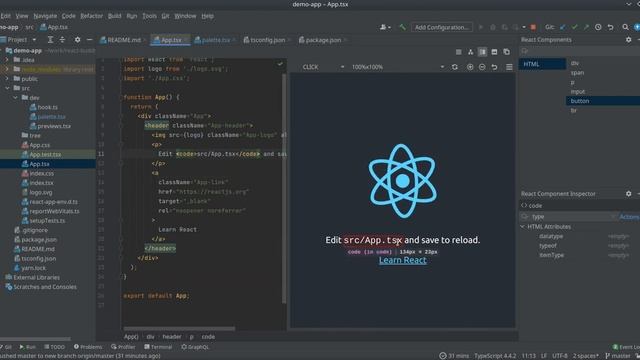Zoom in the preview with plus icon
Image resolution: width=640 pixels, height=360 pixels.
point(470,67)
